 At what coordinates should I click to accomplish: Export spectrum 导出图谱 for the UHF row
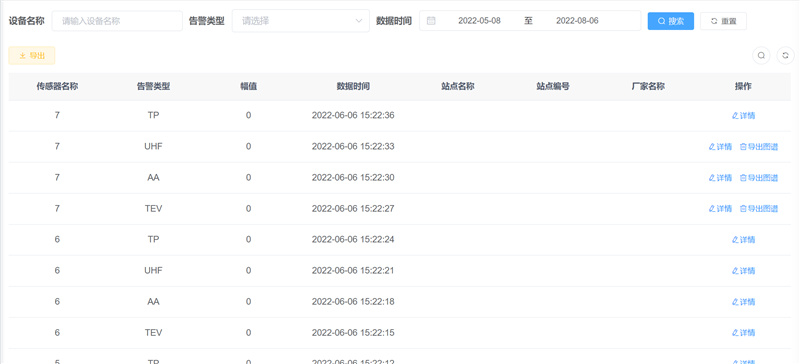pos(759,147)
